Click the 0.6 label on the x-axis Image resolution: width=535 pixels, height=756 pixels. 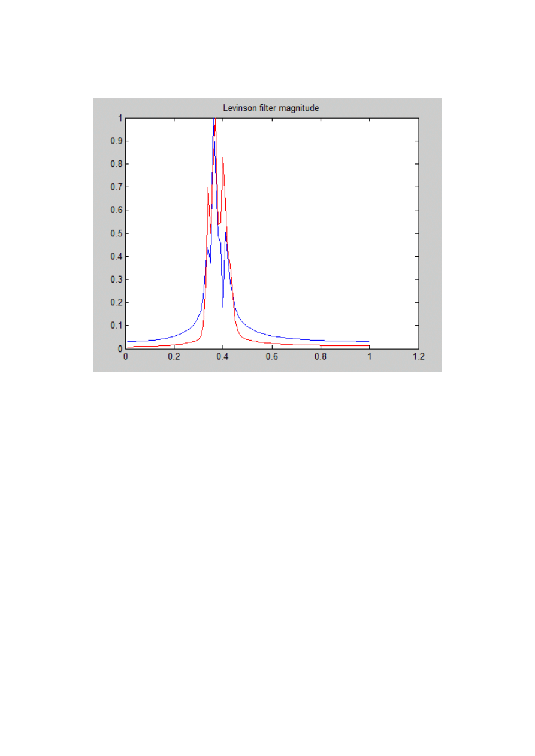point(272,356)
